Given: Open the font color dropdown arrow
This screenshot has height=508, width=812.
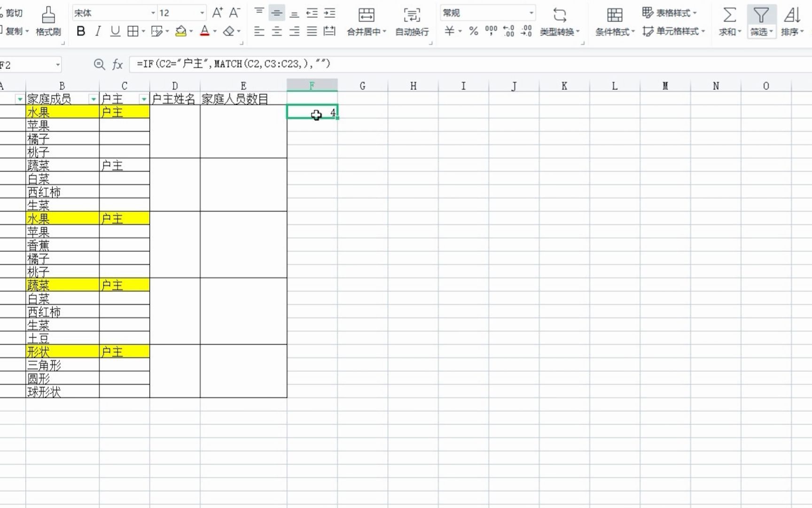Looking at the screenshot, I should tap(215, 32).
